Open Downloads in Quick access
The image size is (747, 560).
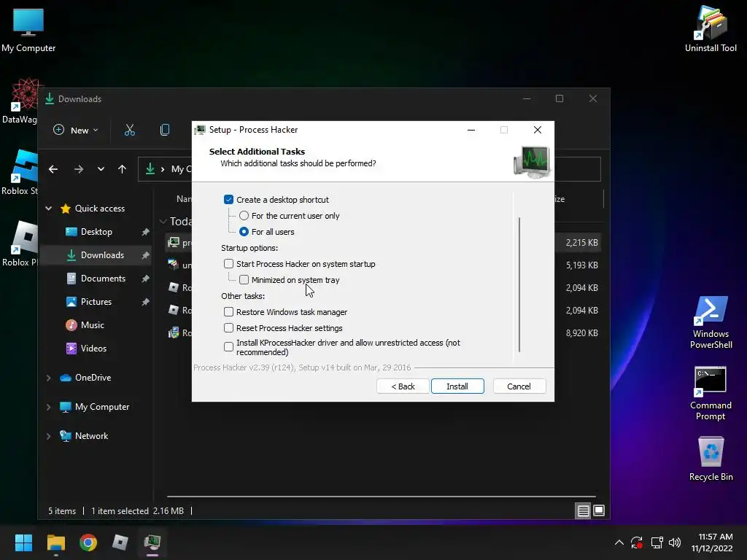(102, 255)
